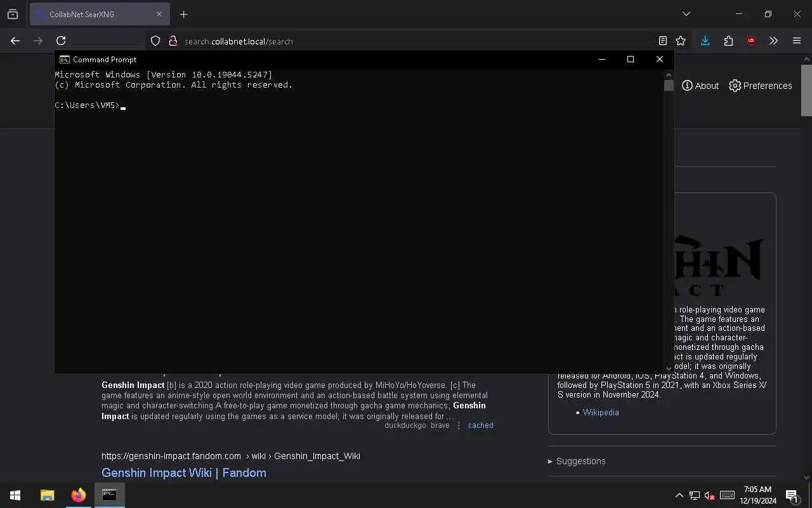Expand the Suggestions section
This screenshot has height=508, width=812.
pos(577,461)
